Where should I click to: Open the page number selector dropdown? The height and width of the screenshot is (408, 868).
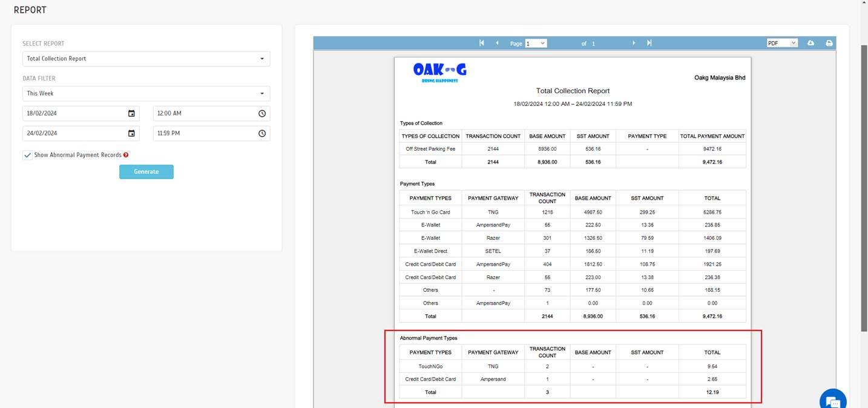point(536,43)
